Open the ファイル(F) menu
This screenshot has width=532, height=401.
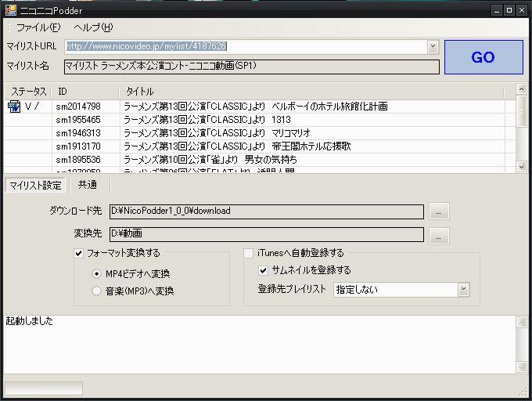[38, 27]
